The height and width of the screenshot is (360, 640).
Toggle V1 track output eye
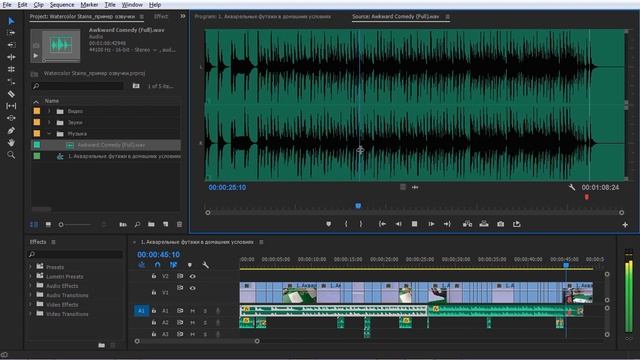tap(193, 288)
